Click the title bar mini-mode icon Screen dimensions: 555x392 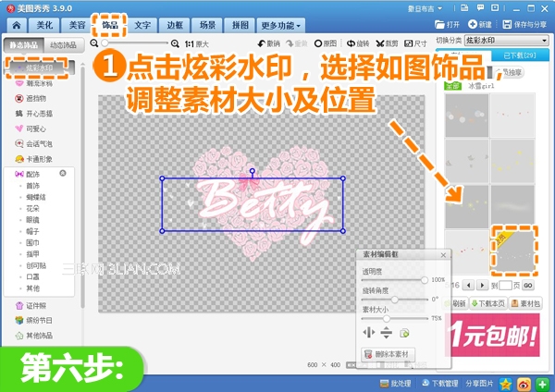click(495, 7)
